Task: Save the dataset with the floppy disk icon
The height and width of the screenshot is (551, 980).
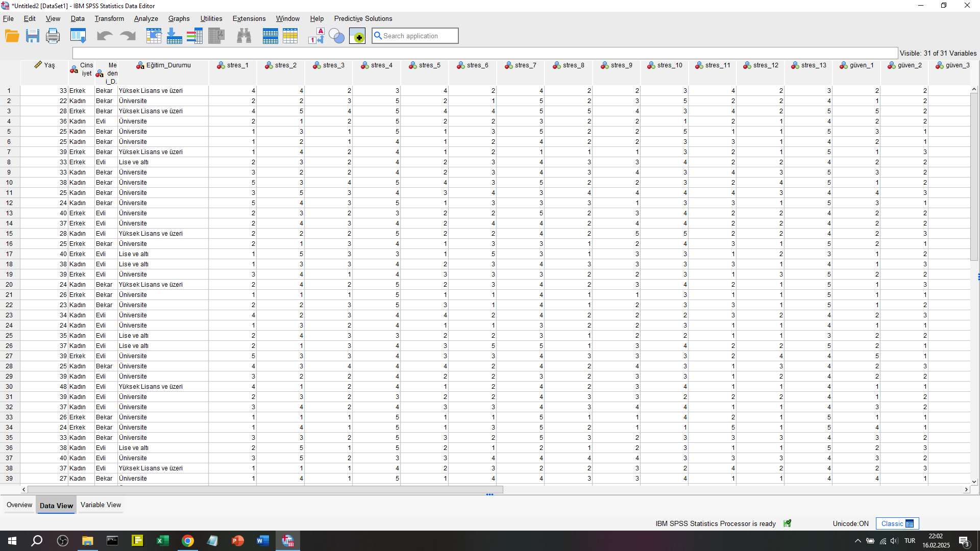Action: tap(32, 36)
